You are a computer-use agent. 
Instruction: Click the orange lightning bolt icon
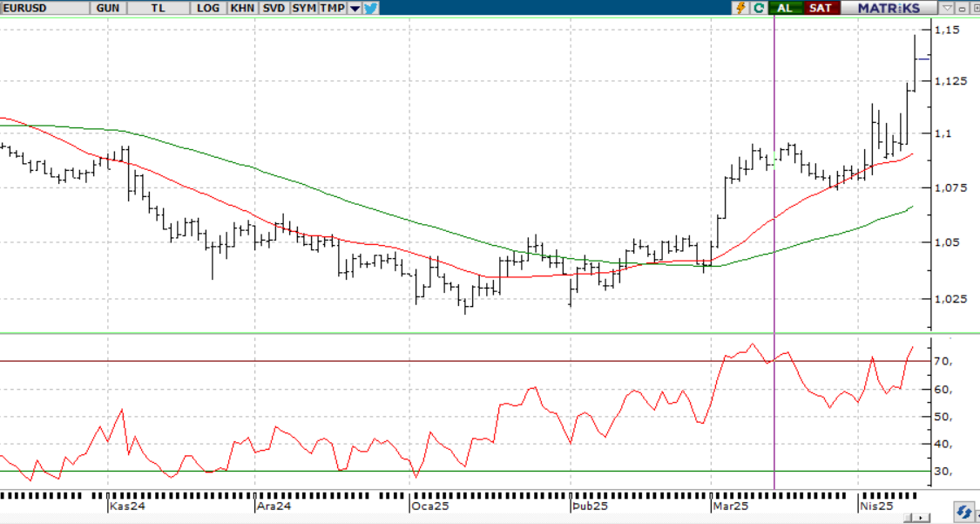pos(742,8)
